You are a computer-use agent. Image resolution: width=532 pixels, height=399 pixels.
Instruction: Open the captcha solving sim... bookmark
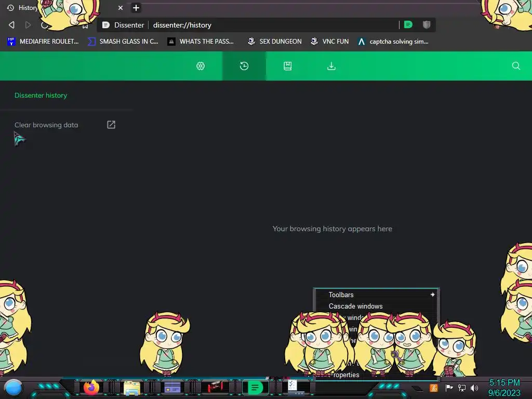click(x=393, y=42)
